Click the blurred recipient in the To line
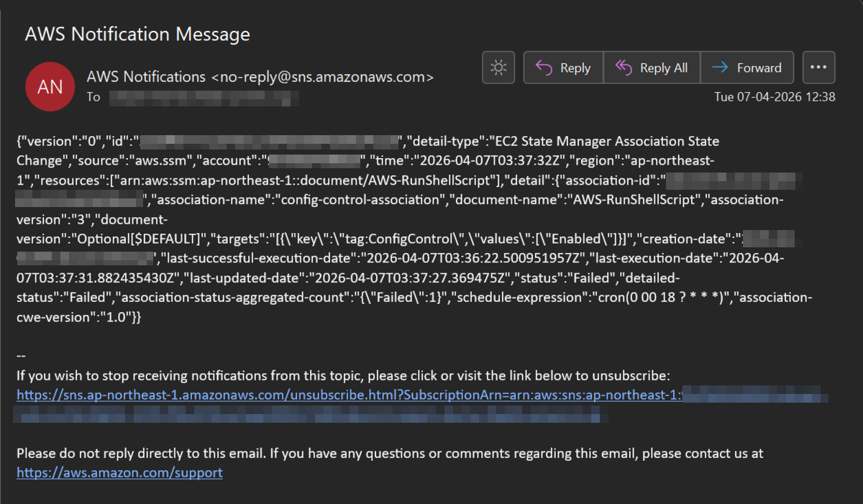This screenshot has width=863, height=504. [x=204, y=97]
